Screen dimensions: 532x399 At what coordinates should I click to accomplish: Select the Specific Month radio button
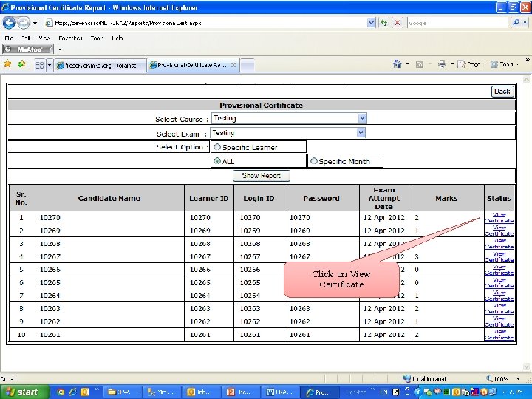[314, 161]
